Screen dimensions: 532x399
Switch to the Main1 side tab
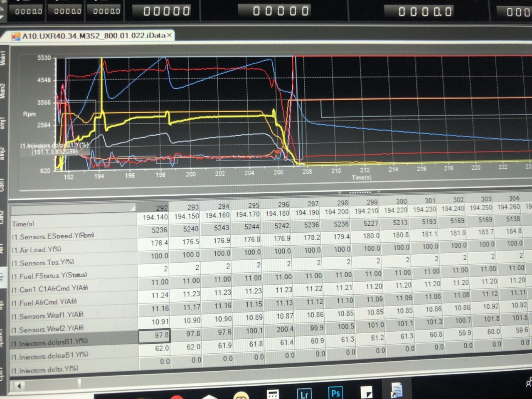coord(3,58)
